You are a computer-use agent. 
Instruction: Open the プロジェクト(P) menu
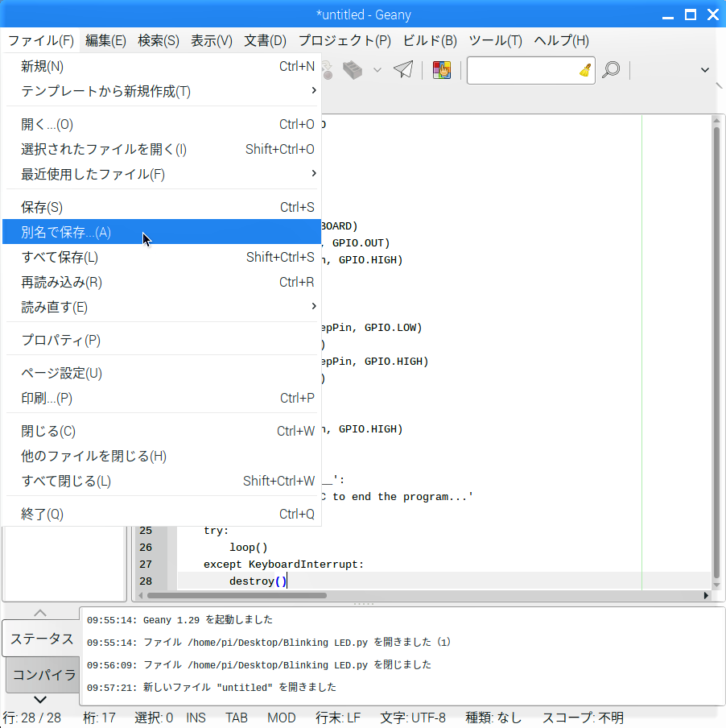[x=344, y=41]
